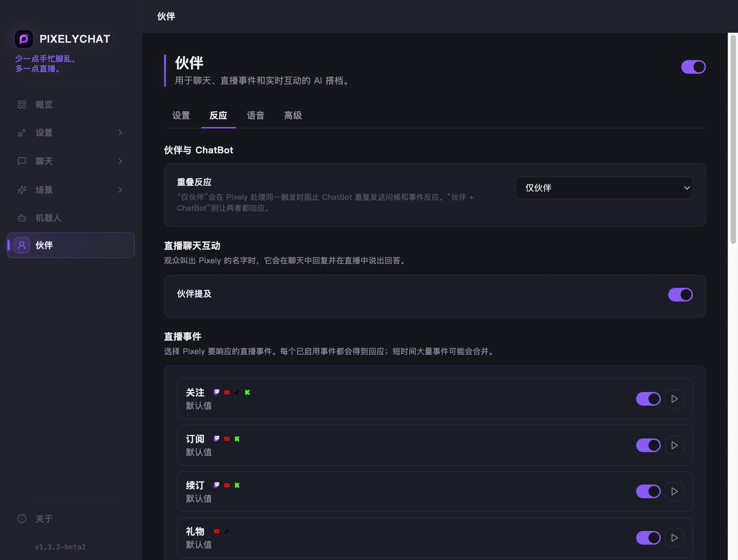Screen dimensions: 738x560
Task: Click the 伙伴提及 label
Action: pos(194,294)
